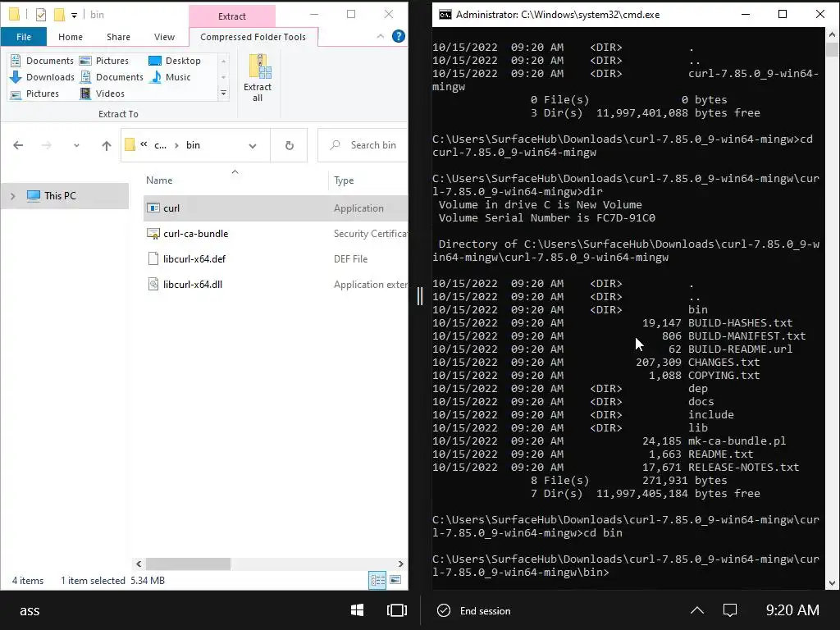Collapse the ribbon with the chevron
Viewport: 840px width, 630px height.
point(380,36)
